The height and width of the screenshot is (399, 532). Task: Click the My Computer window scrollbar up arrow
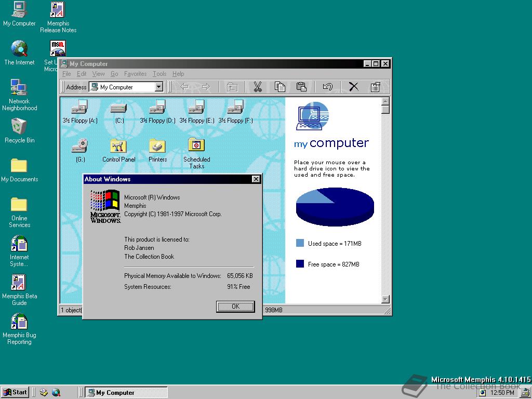coord(385,101)
